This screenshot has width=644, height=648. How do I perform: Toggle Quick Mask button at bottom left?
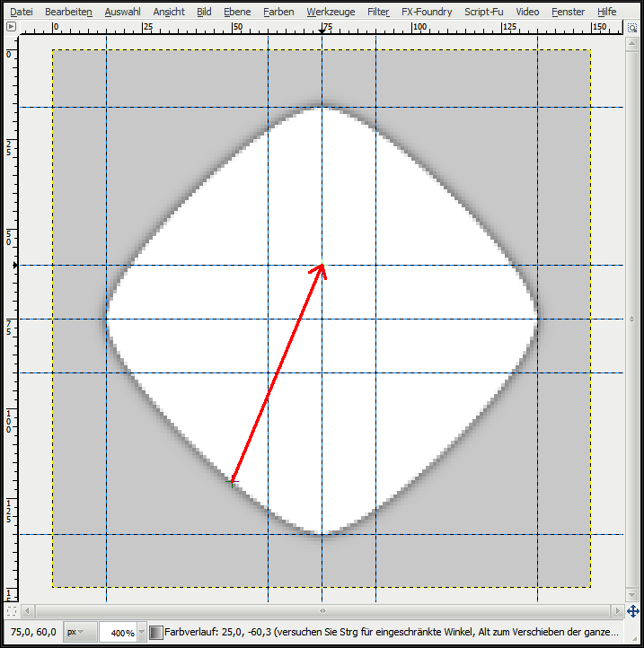(x=12, y=610)
